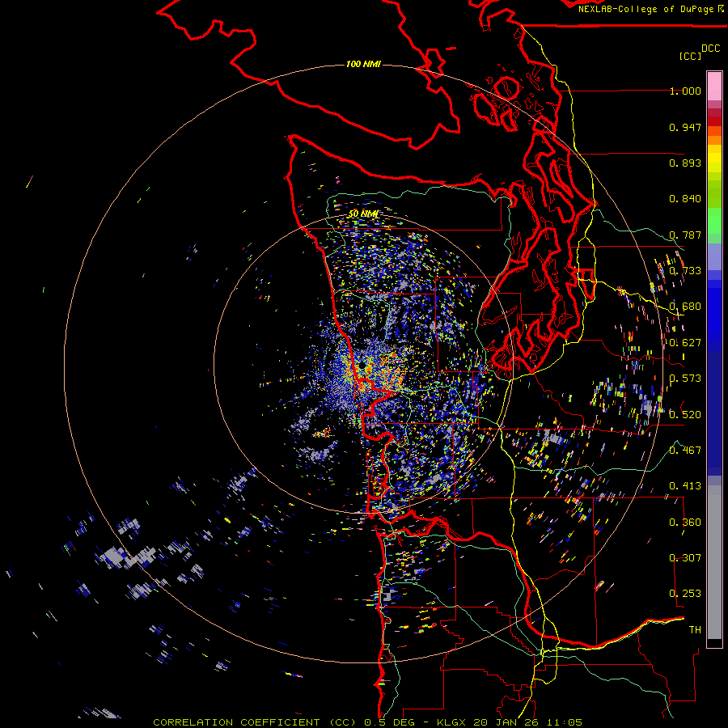Screen dimensions: 728x728
Task: Click the 0.467 legend value
Action: point(685,450)
